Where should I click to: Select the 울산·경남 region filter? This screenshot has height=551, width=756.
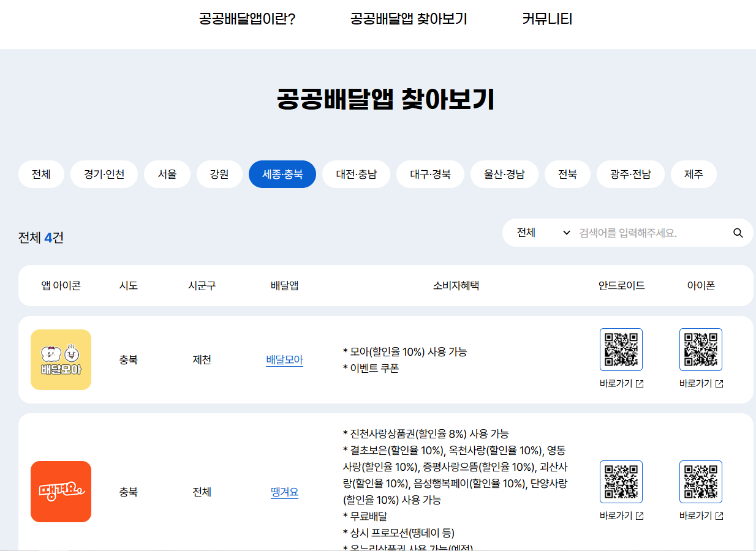pyautogui.click(x=504, y=174)
